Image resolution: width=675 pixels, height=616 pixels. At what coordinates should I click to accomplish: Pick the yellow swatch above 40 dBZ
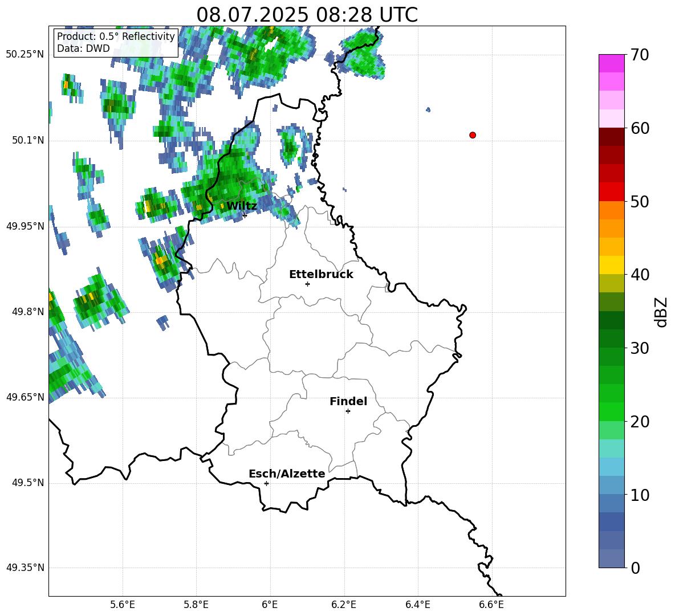pos(611,265)
